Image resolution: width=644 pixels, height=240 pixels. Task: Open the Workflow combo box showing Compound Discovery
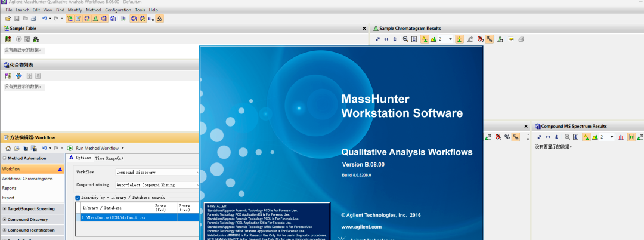(157, 172)
